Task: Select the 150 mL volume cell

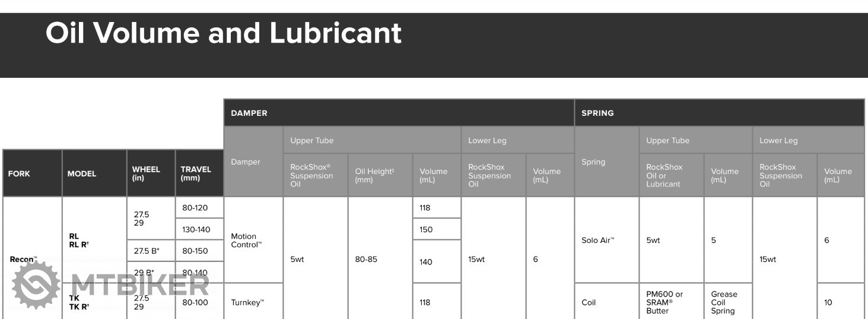Action: click(x=425, y=229)
